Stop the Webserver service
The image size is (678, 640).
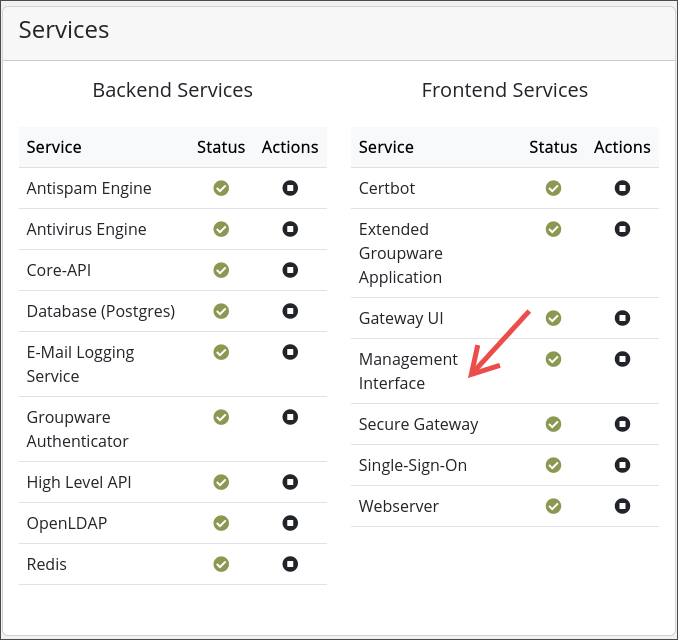622,506
